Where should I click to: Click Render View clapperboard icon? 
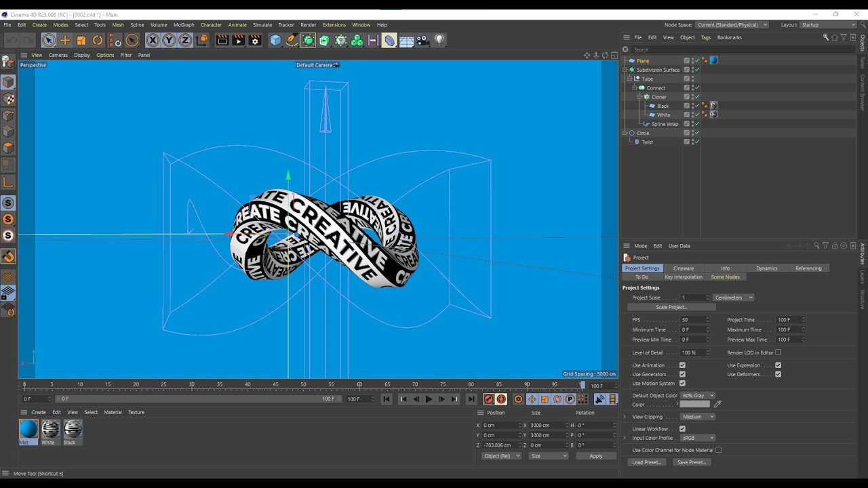point(222,41)
